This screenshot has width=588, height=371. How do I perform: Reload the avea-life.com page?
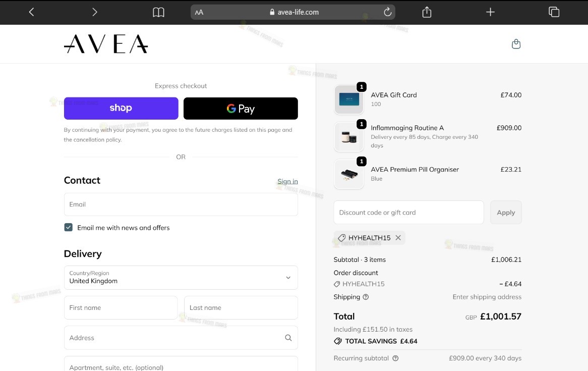click(387, 12)
